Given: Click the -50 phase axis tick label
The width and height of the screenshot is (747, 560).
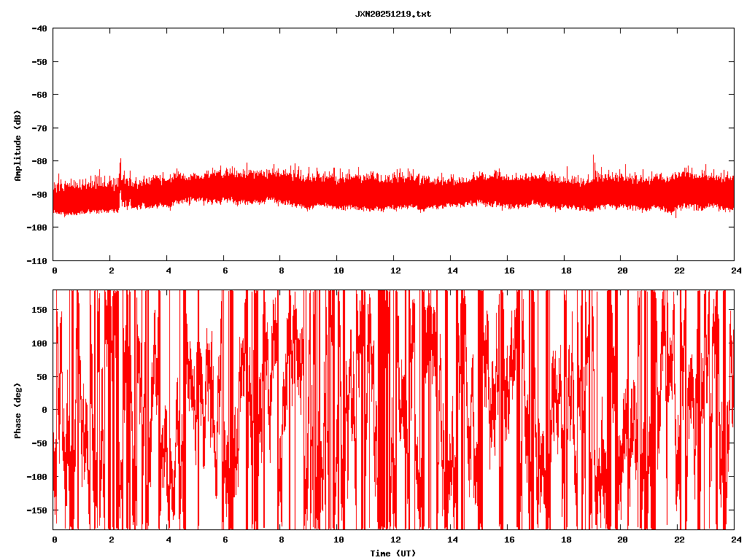Looking at the screenshot, I should [39, 443].
